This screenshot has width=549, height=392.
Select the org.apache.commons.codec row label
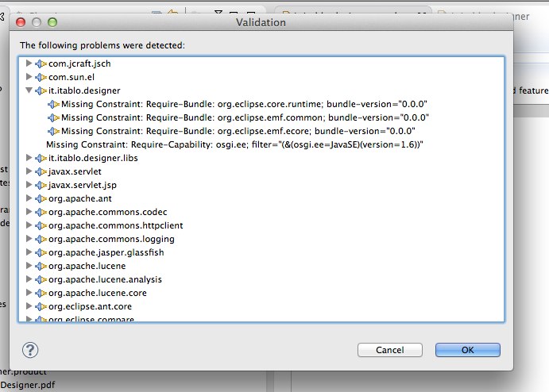tap(108, 212)
